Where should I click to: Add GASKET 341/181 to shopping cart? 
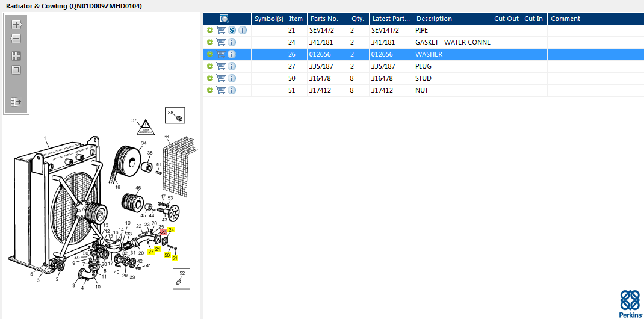coord(221,42)
